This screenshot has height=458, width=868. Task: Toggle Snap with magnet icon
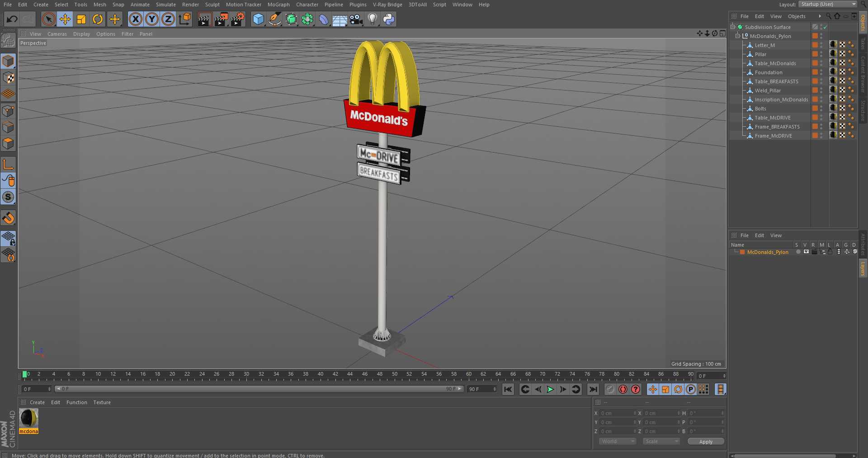click(x=8, y=218)
